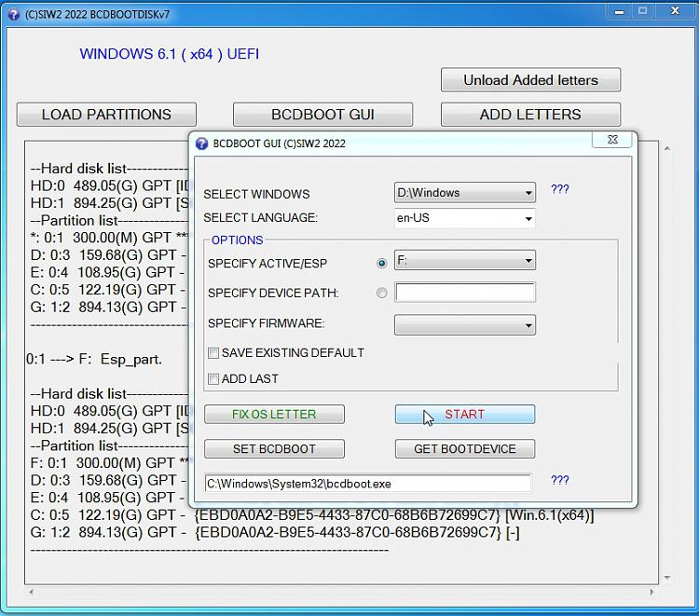The height and width of the screenshot is (616, 699).
Task: Enable SAVE EXISTING DEFAULT checkbox
Action: (x=213, y=353)
